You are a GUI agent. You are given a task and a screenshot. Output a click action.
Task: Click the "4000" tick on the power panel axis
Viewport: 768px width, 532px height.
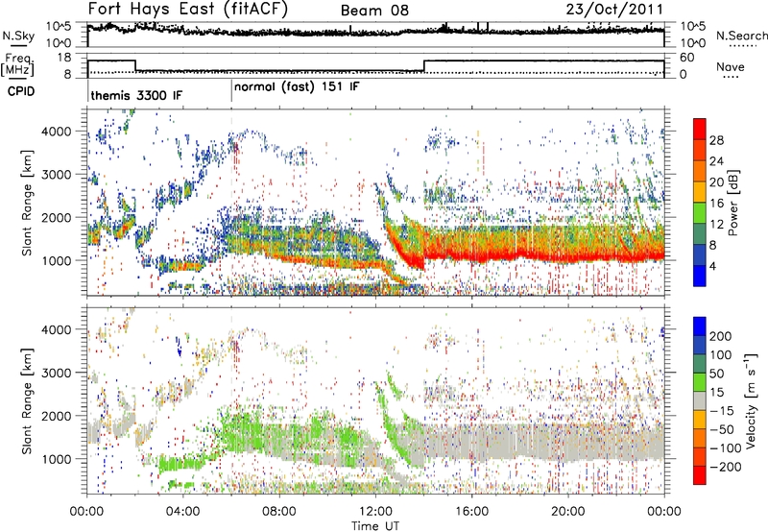point(56,132)
